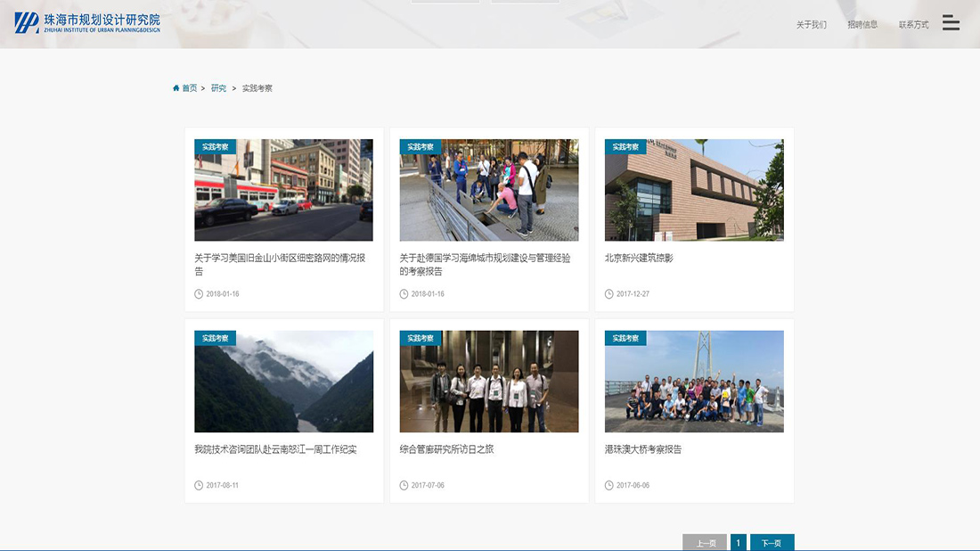Image resolution: width=980 pixels, height=551 pixels.
Task: Open 招聘信息 in top navigation
Action: [x=862, y=25]
